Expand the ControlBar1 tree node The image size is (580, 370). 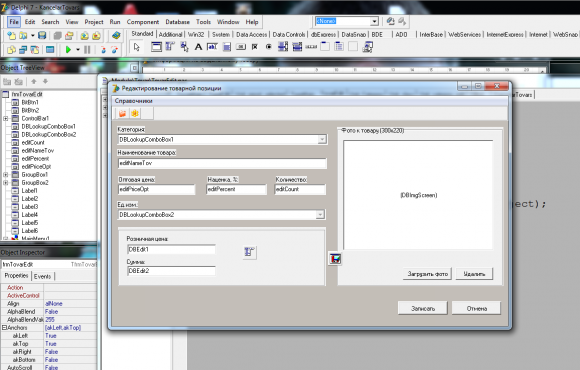(x=6, y=118)
